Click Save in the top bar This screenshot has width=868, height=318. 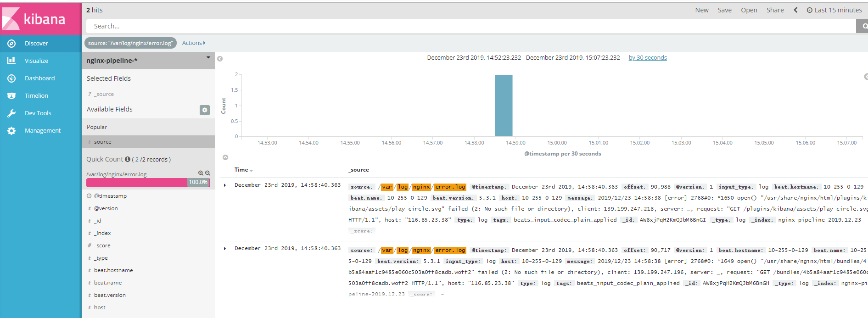click(725, 10)
